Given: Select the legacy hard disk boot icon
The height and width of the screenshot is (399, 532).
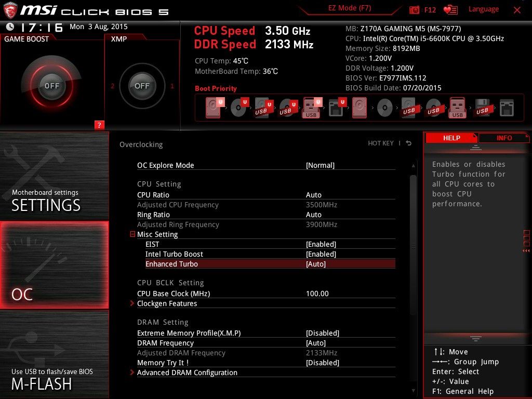Looking at the screenshot, I should click(360, 108).
